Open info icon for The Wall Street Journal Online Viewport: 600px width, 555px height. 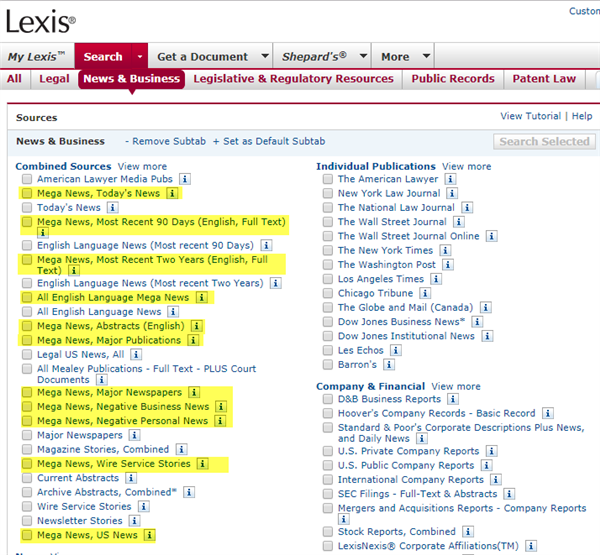coord(492,236)
